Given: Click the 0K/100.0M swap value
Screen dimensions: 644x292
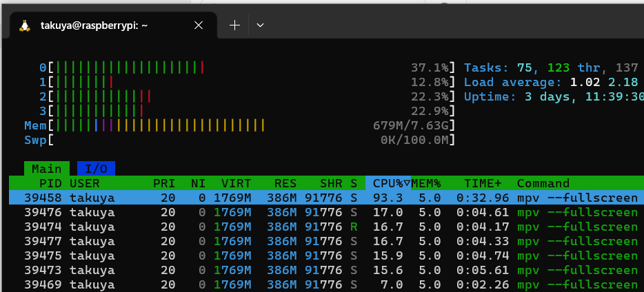Looking at the screenshot, I should click(414, 140).
